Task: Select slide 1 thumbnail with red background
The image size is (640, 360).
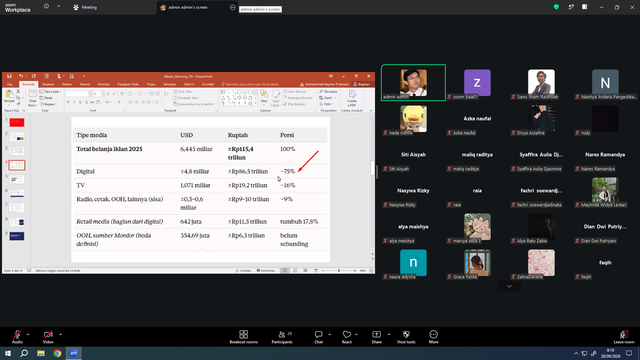Action: click(x=17, y=122)
